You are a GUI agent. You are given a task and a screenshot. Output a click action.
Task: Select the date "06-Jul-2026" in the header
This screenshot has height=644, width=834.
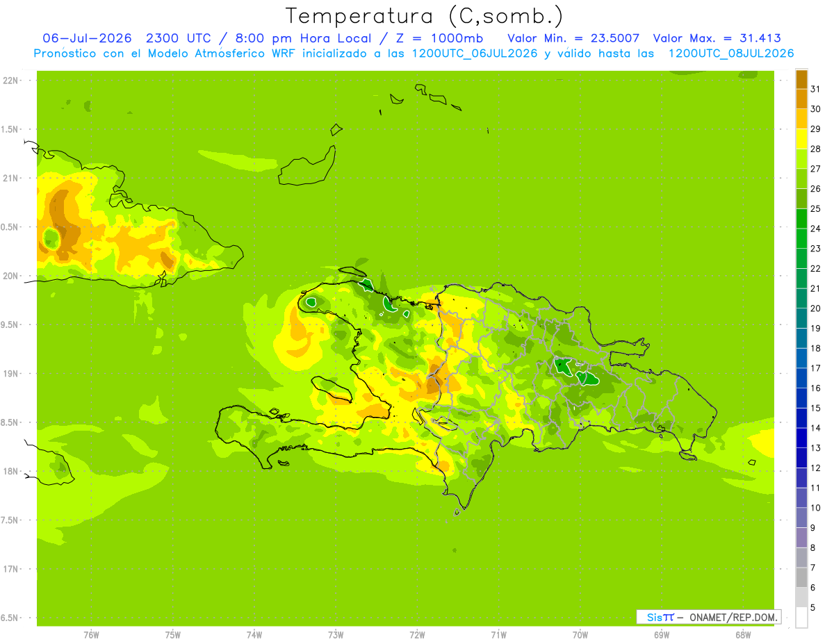coord(87,38)
